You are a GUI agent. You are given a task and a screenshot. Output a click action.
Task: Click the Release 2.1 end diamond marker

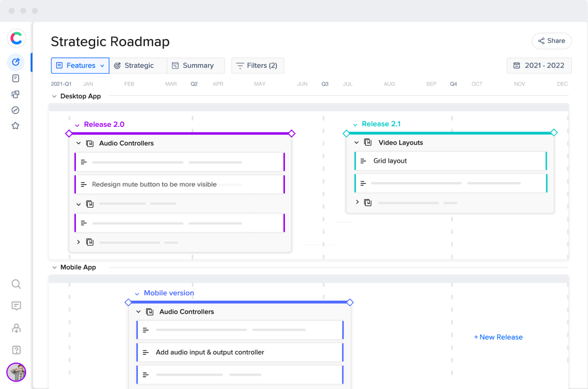pyautogui.click(x=554, y=133)
